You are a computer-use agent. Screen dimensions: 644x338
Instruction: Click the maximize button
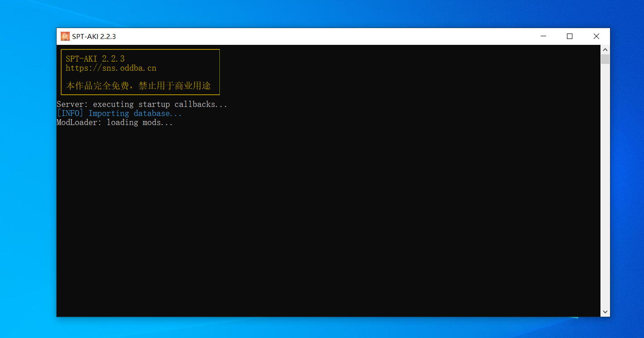570,36
